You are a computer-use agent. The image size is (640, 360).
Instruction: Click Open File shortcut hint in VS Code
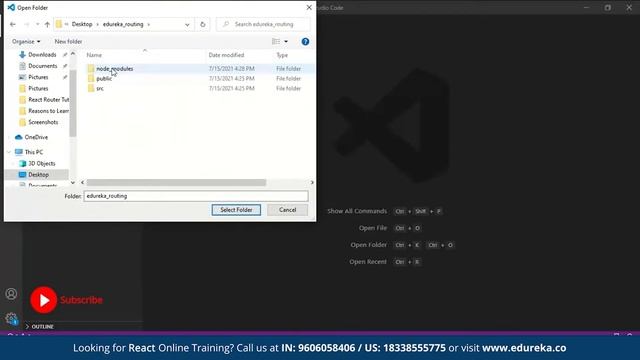coord(373,228)
